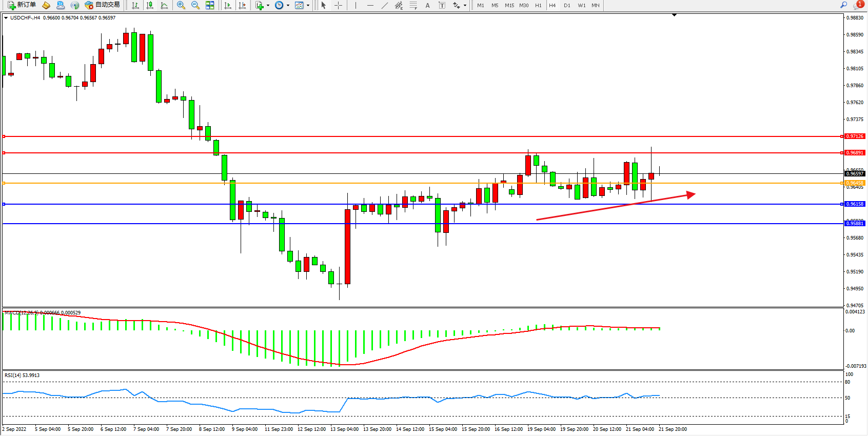The height and width of the screenshot is (436, 868).
Task: Enable the chart auto scroll button
Action: coord(228,5)
